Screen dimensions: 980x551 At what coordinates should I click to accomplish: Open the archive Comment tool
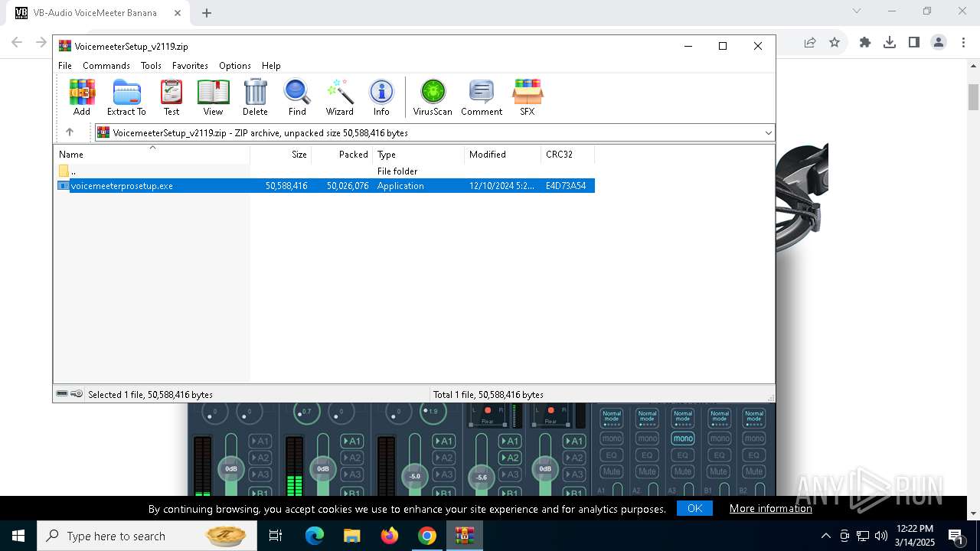point(482,97)
